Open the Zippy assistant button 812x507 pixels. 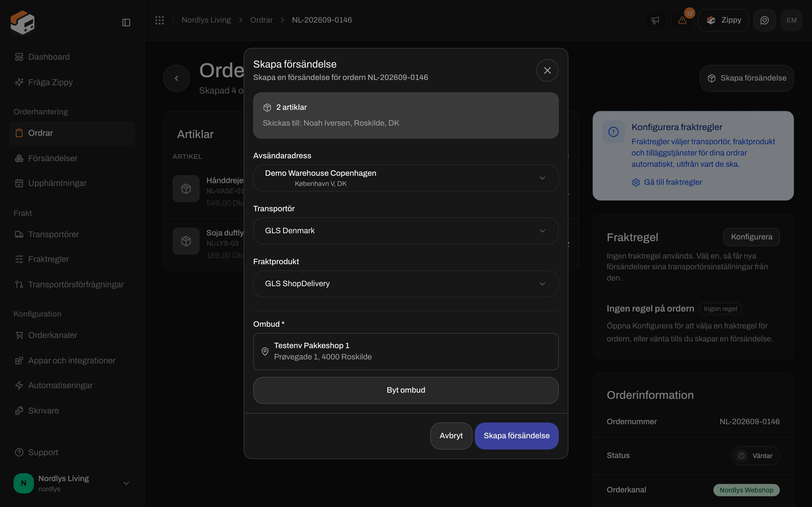coord(723,20)
